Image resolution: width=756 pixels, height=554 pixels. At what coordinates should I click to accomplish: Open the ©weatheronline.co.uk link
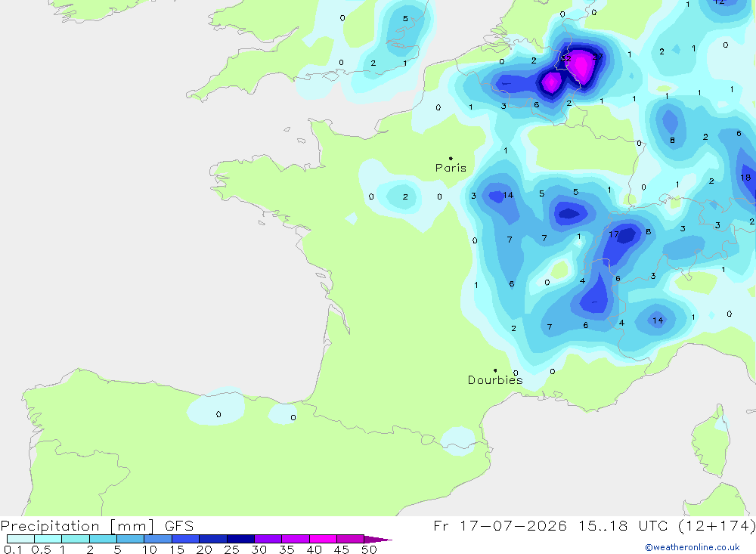(x=692, y=547)
